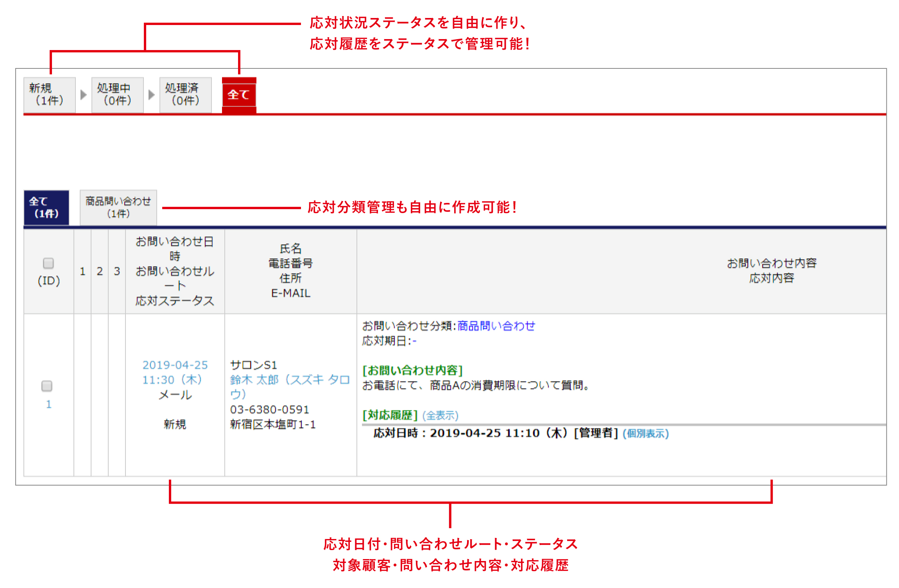This screenshot has height=588, width=899.
Task: Click the arrow between 新規 and 処理中
Action: tap(83, 95)
